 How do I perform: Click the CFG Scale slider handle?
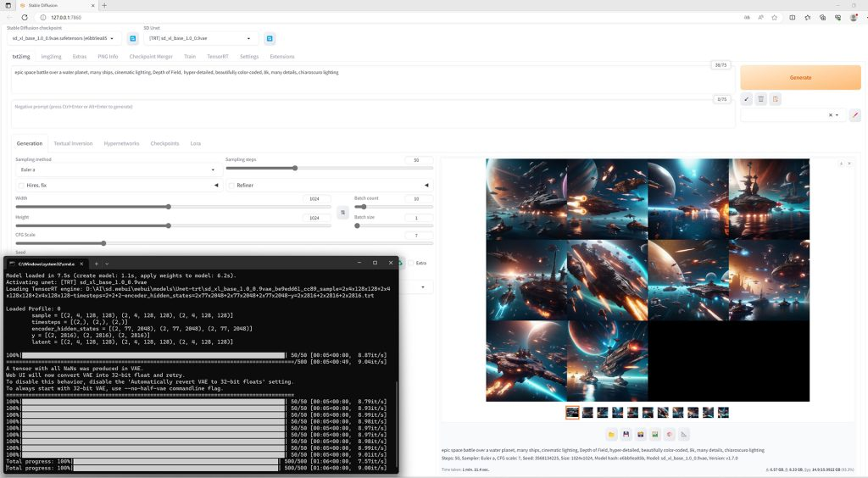[103, 243]
